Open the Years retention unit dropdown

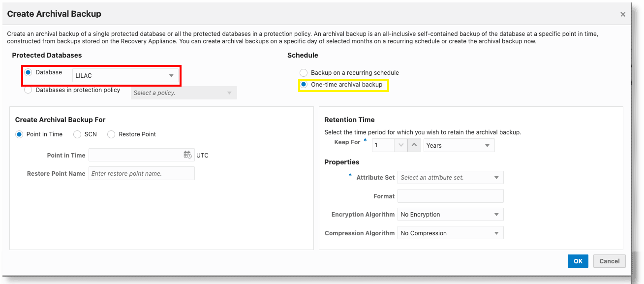point(486,145)
